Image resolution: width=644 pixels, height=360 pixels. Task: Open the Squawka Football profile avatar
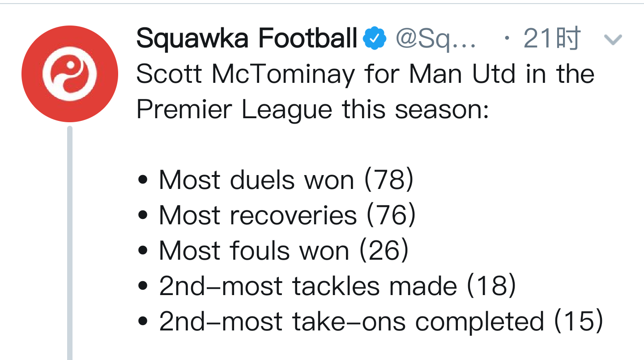coord(70,74)
